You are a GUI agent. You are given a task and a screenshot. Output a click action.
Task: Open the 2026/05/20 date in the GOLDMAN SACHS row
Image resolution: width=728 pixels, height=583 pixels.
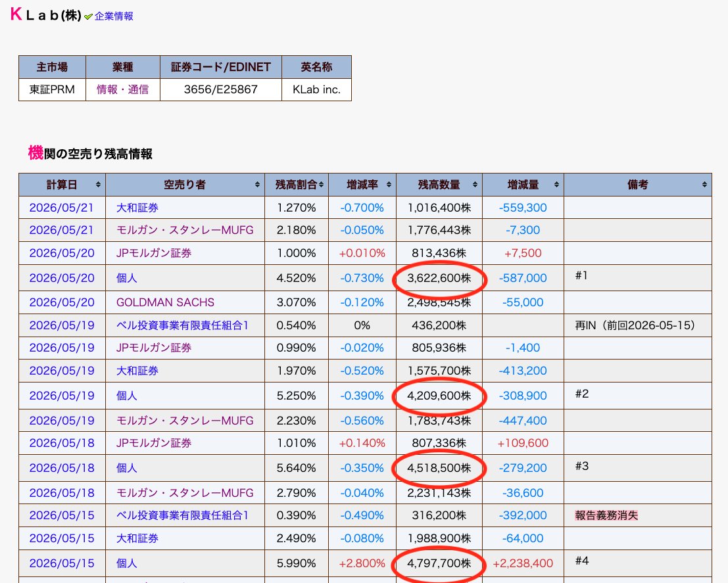(x=62, y=302)
